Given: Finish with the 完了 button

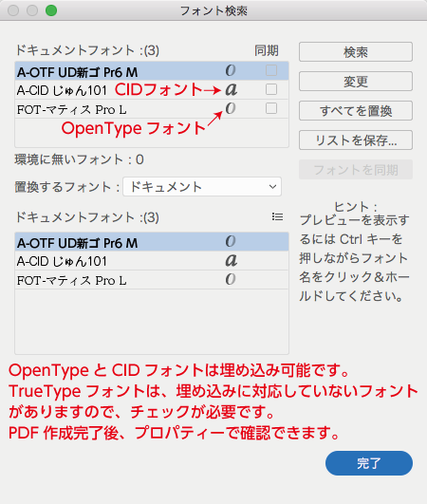Looking at the screenshot, I should point(369,463).
